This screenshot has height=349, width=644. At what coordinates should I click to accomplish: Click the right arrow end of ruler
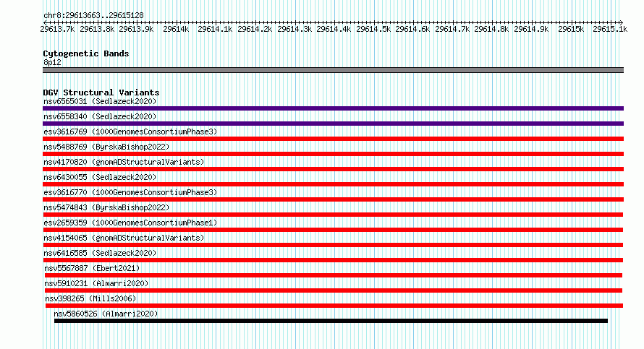(621, 22)
